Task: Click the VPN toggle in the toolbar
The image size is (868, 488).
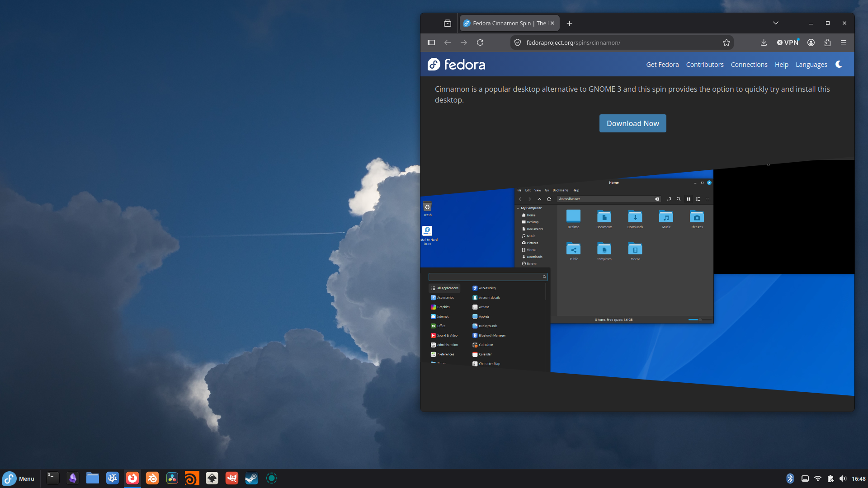Action: (788, 42)
